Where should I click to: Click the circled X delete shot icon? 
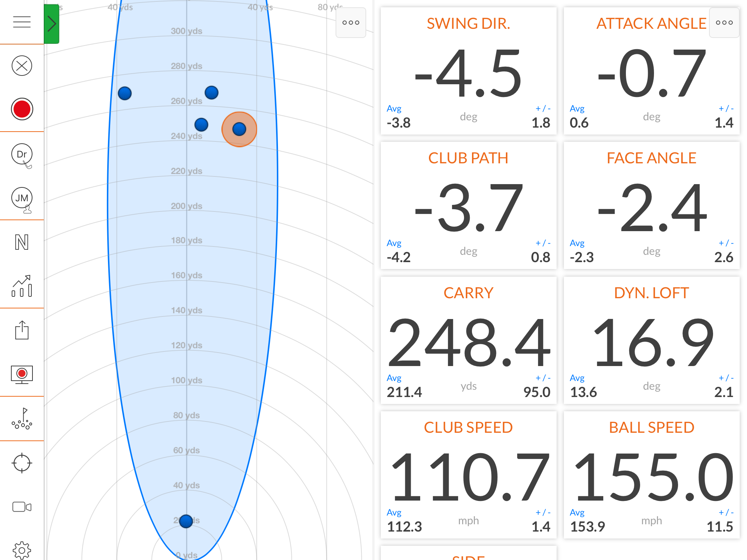22,66
